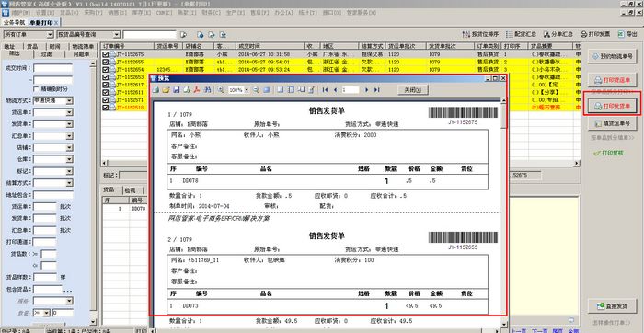Click the 打印货运单 button
The width and height of the screenshot is (644, 333).
pos(614,80)
